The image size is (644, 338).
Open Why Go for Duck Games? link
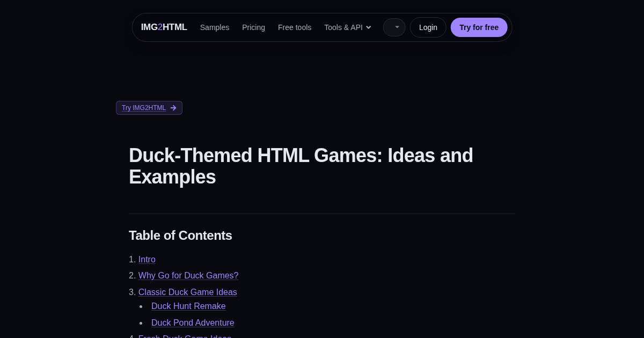coord(188,276)
